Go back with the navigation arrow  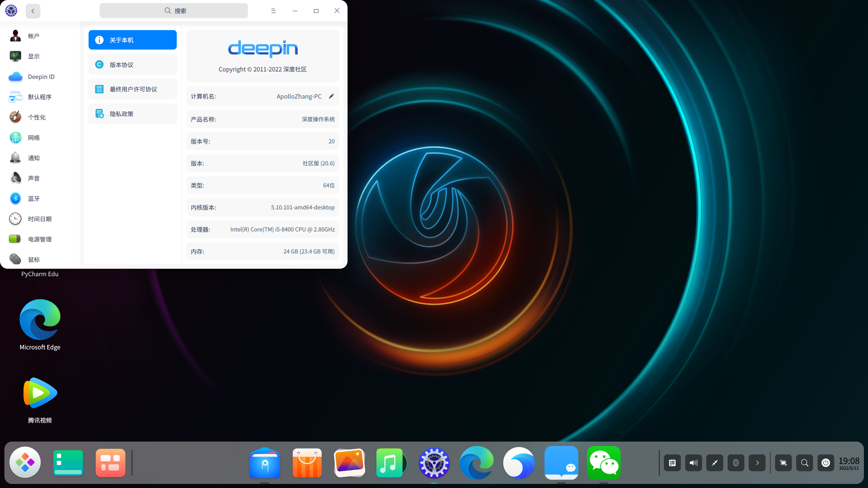[33, 11]
